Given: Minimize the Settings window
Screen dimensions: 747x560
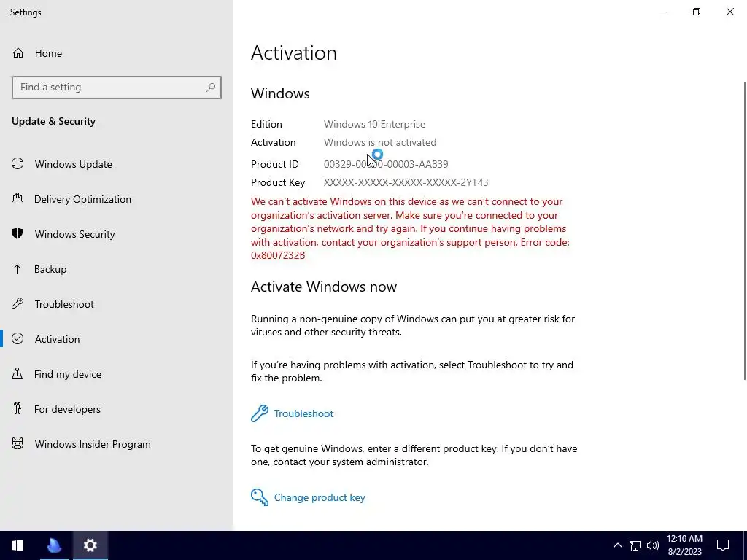Looking at the screenshot, I should pyautogui.click(x=662, y=12).
